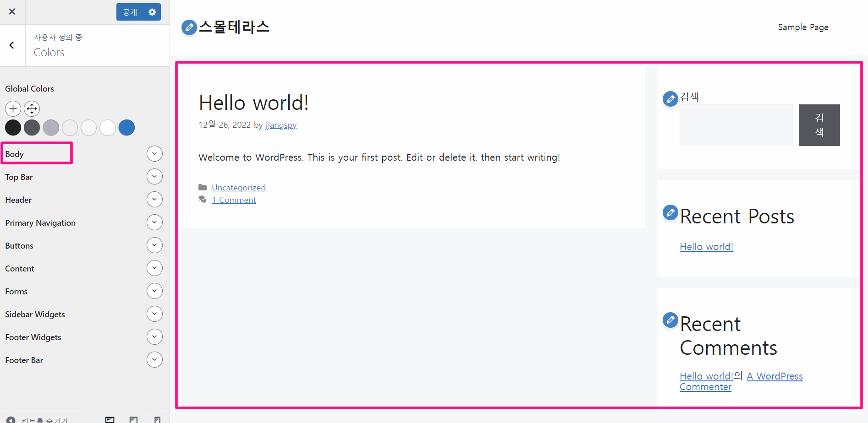Click the Primary Navigation section label
The width and height of the screenshot is (868, 423).
[40, 223]
